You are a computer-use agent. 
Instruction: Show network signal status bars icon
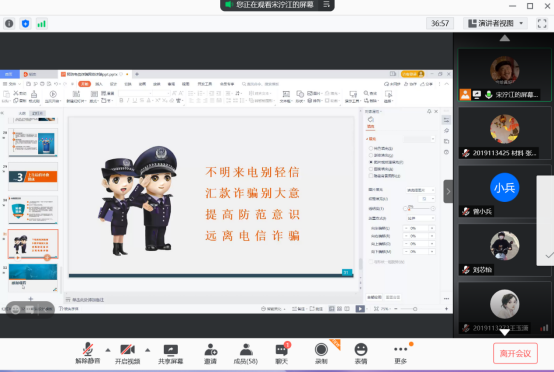coord(42,24)
